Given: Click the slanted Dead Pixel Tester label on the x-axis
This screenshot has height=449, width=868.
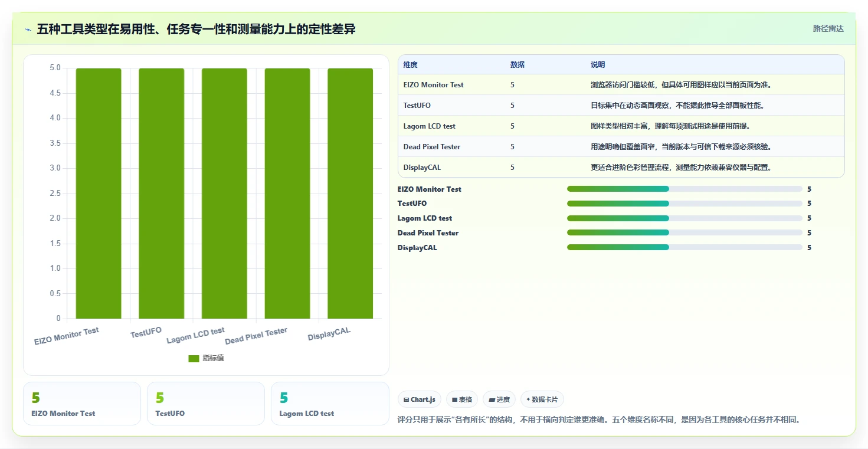Looking at the screenshot, I should [x=256, y=336].
